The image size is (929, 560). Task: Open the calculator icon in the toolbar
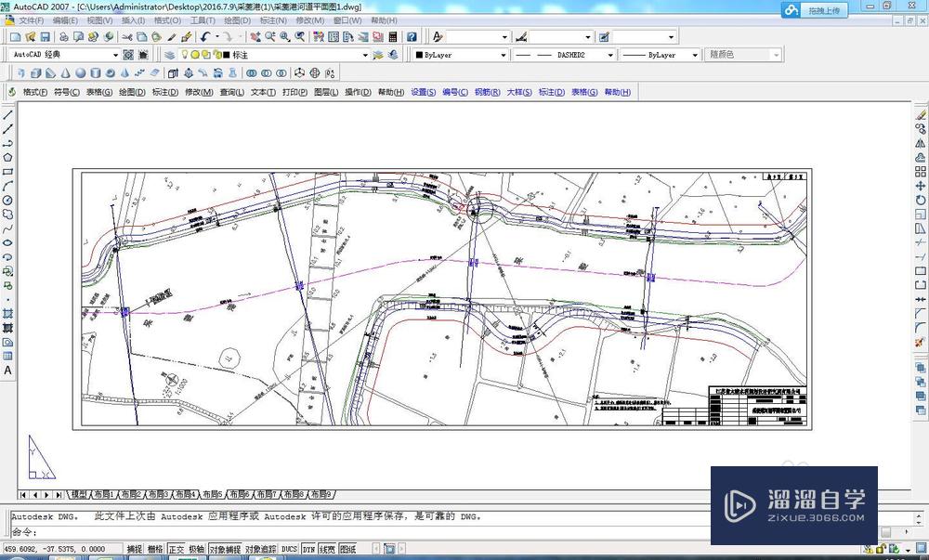point(393,37)
